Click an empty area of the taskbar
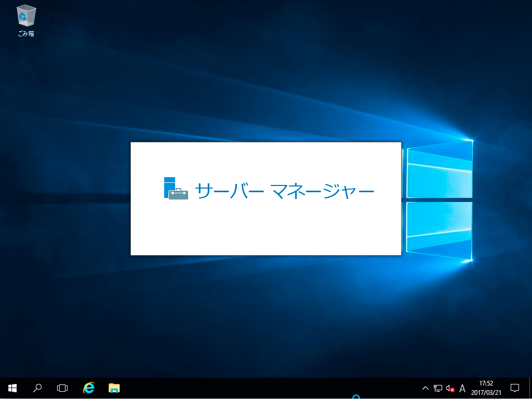This screenshot has width=532, height=399. 260,388
